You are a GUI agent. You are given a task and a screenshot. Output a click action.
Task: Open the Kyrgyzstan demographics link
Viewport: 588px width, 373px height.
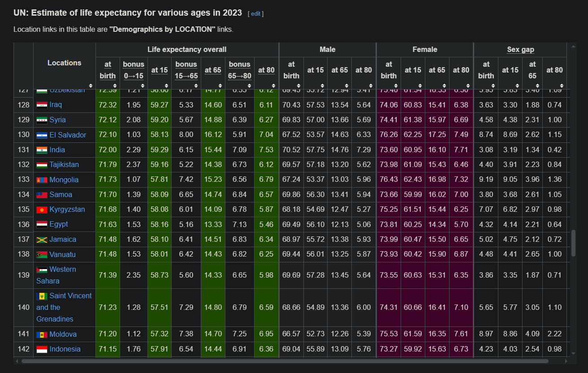[x=67, y=209]
